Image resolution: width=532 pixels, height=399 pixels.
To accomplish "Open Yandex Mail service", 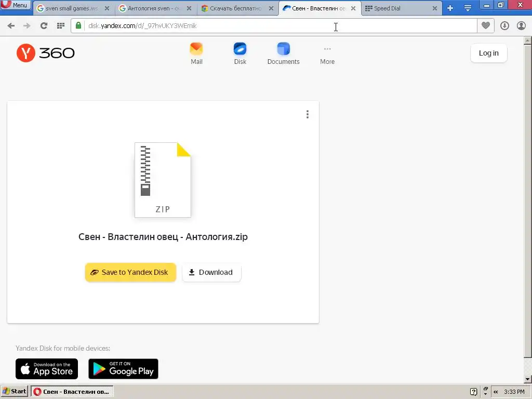I will coord(196,54).
